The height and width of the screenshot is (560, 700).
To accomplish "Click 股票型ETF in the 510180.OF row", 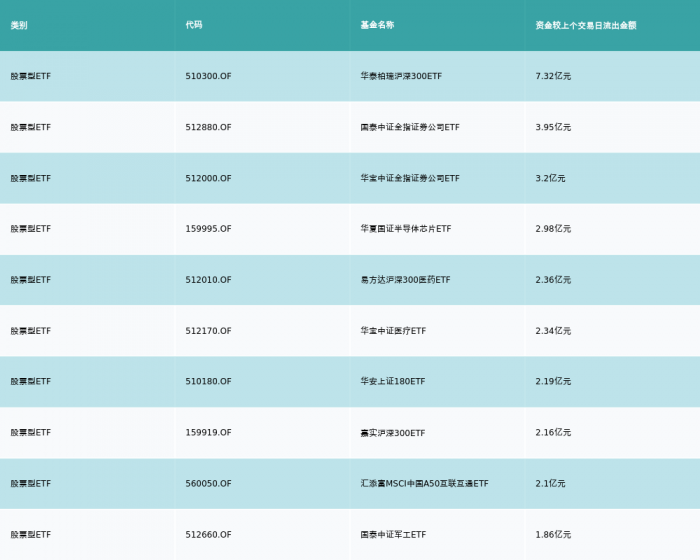I will pyautogui.click(x=31, y=381).
